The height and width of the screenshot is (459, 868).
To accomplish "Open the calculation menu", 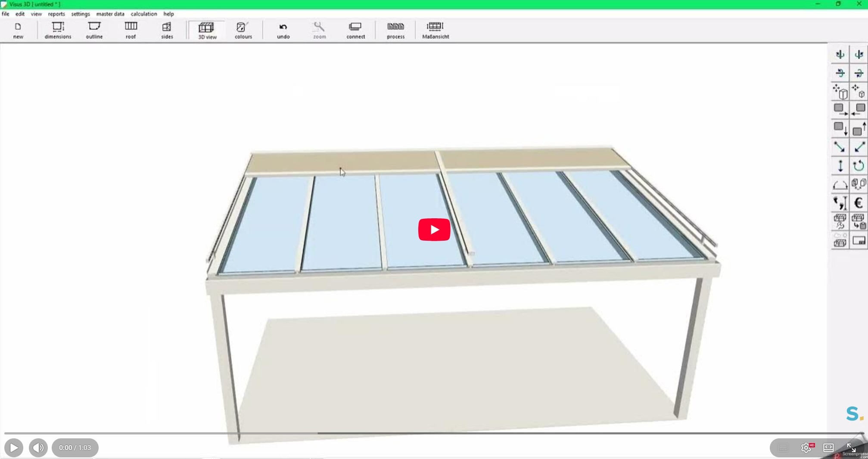I will pyautogui.click(x=144, y=14).
